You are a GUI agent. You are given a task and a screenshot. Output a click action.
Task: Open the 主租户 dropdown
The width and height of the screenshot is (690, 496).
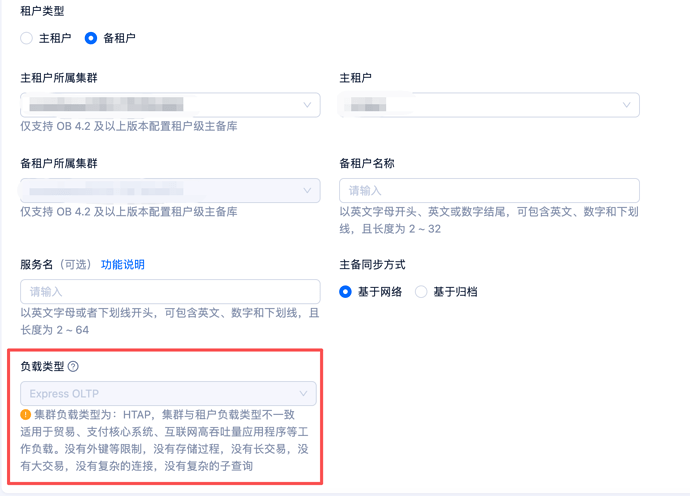pos(489,105)
